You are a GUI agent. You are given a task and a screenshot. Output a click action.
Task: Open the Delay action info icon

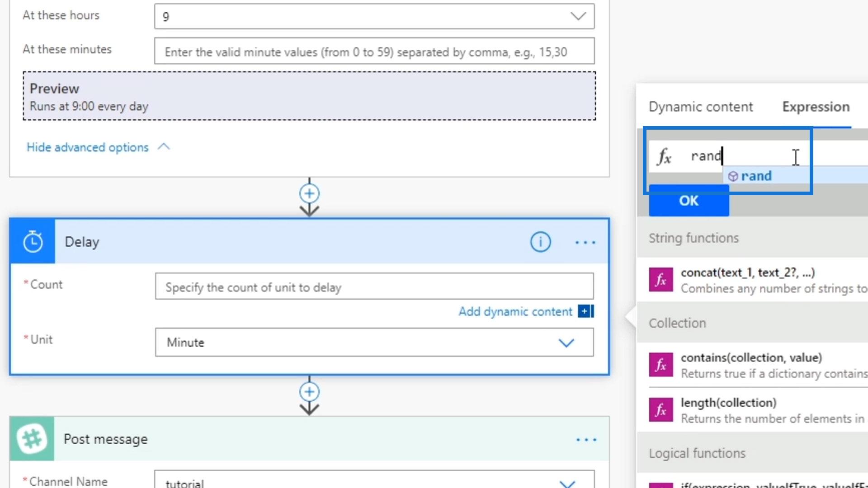540,242
